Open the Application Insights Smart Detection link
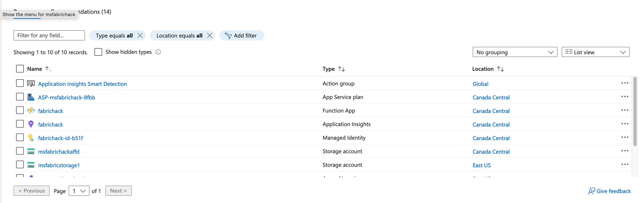Image resolution: width=644 pixels, height=203 pixels. (82, 84)
